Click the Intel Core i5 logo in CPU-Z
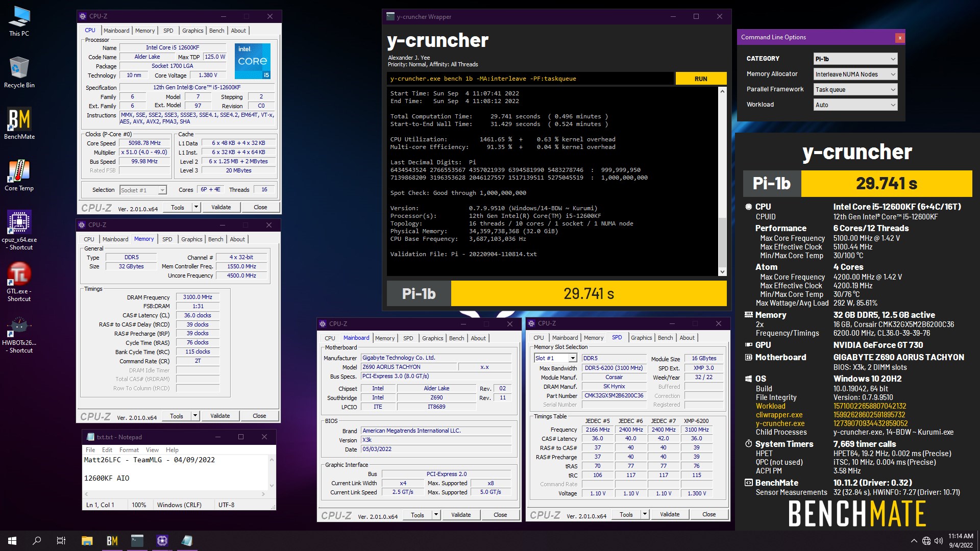 click(253, 61)
